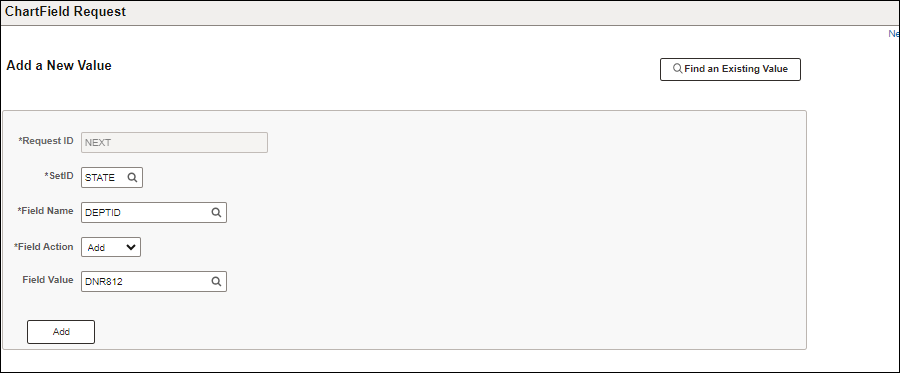Image resolution: width=900 pixels, height=373 pixels.
Task: Click the chevron arrow of Field Action
Action: pos(131,247)
